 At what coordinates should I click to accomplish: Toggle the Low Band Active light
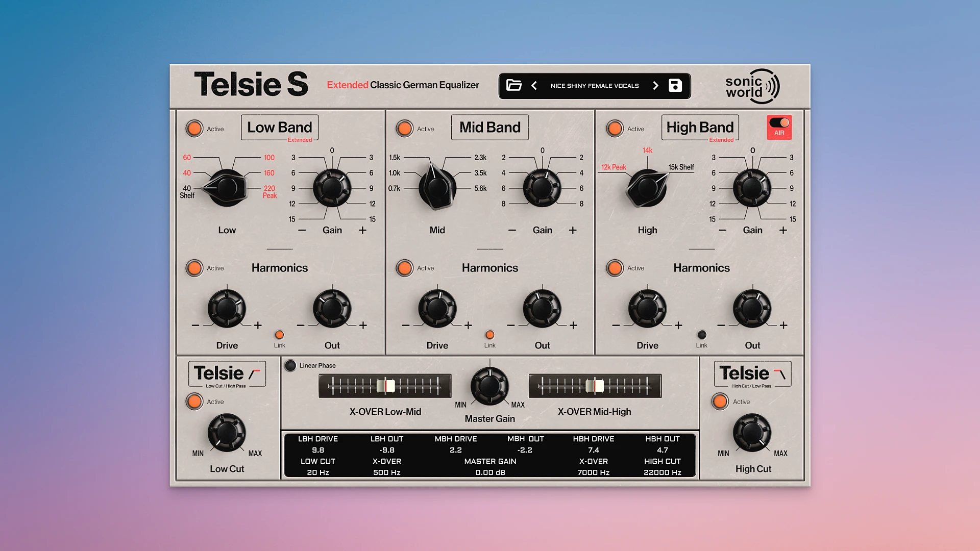(x=194, y=129)
